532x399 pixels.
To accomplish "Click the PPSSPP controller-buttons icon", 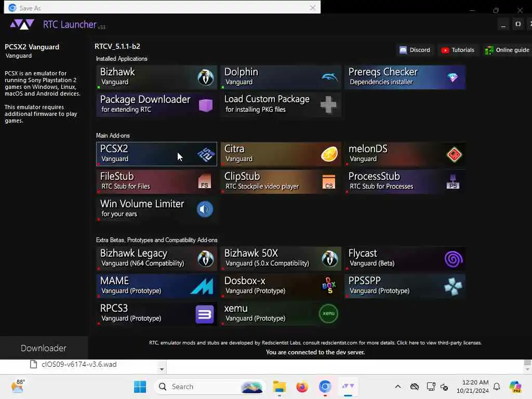I will 453,287.
